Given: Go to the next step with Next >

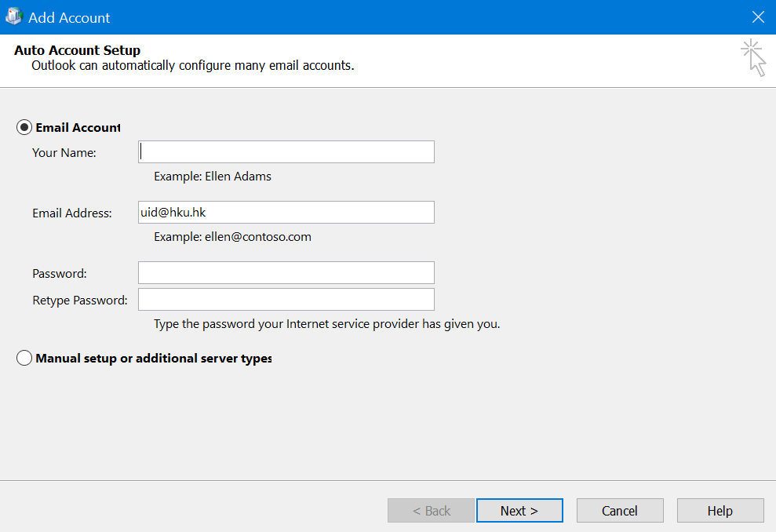Looking at the screenshot, I should pyautogui.click(x=519, y=510).
